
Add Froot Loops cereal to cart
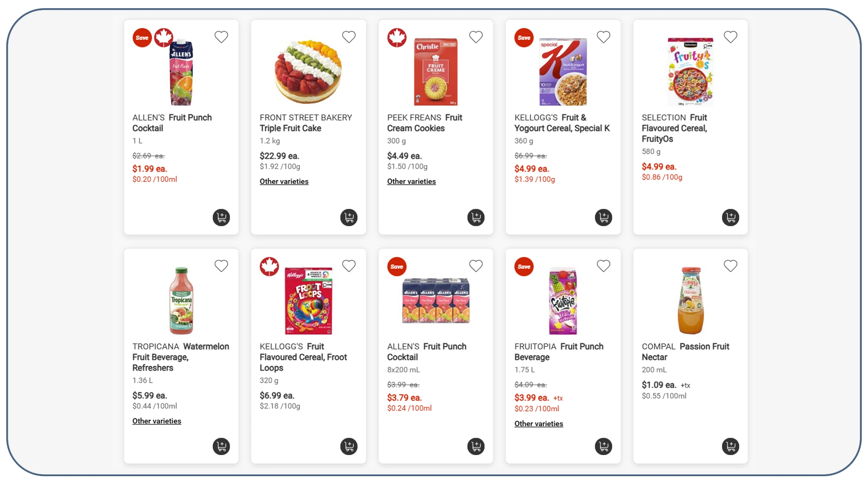click(x=349, y=446)
